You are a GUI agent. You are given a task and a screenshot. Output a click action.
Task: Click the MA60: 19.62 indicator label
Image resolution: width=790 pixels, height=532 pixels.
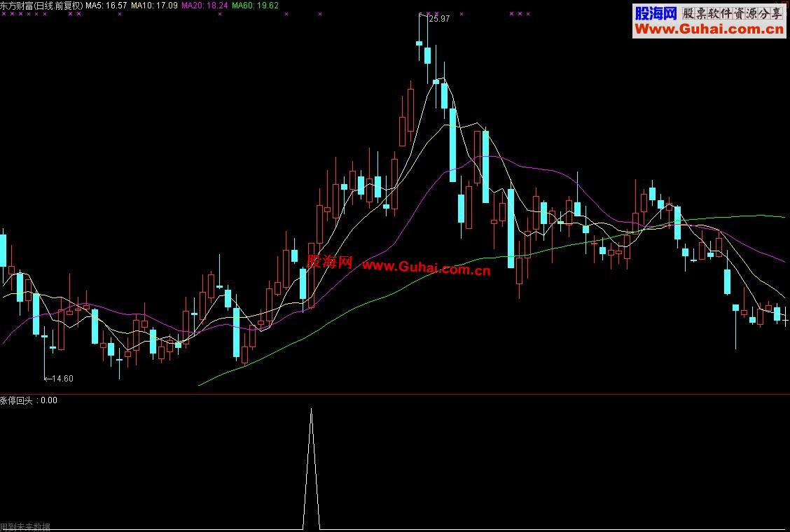coord(255,6)
